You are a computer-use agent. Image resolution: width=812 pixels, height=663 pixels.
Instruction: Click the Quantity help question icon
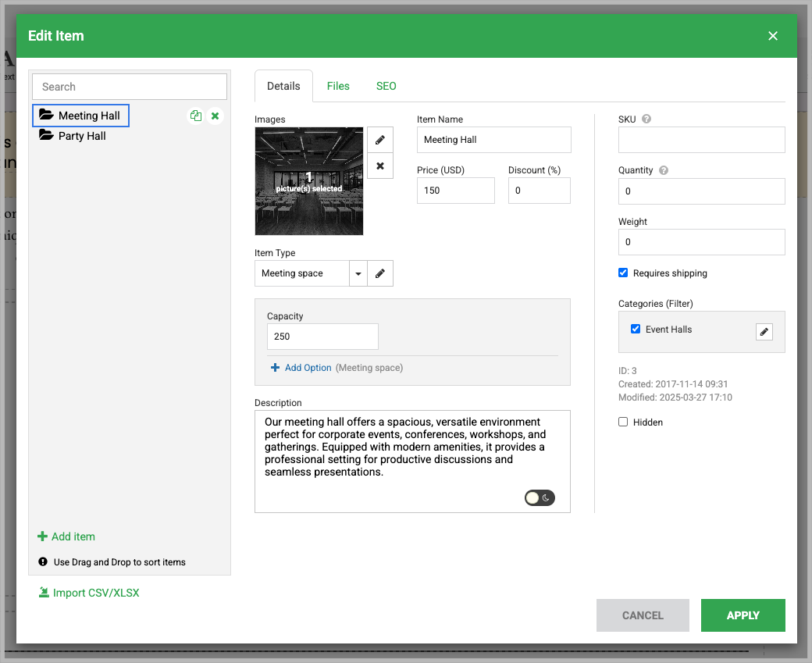pos(664,170)
